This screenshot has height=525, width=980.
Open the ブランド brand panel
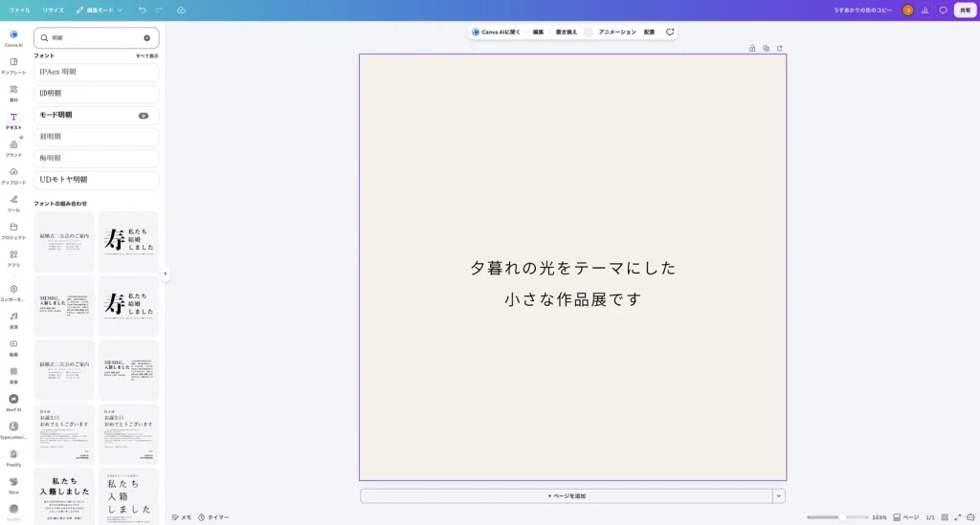13,148
